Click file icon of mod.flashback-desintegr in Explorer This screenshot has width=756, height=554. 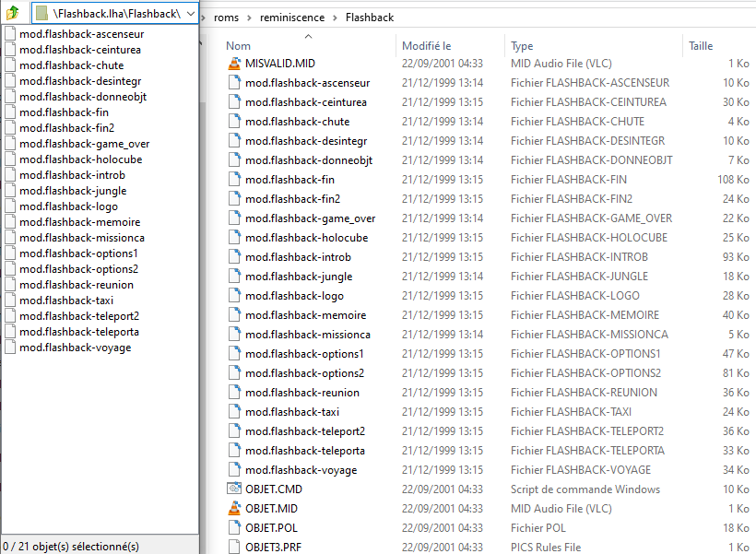234,140
